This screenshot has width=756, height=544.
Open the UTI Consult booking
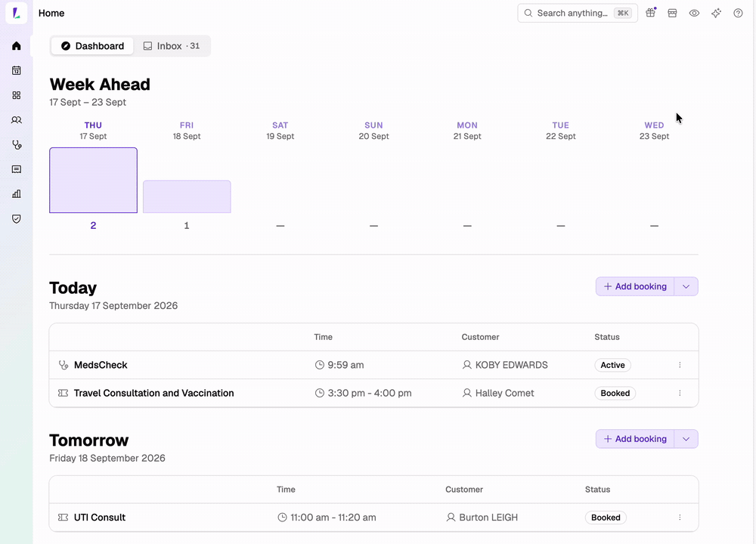coord(373,518)
